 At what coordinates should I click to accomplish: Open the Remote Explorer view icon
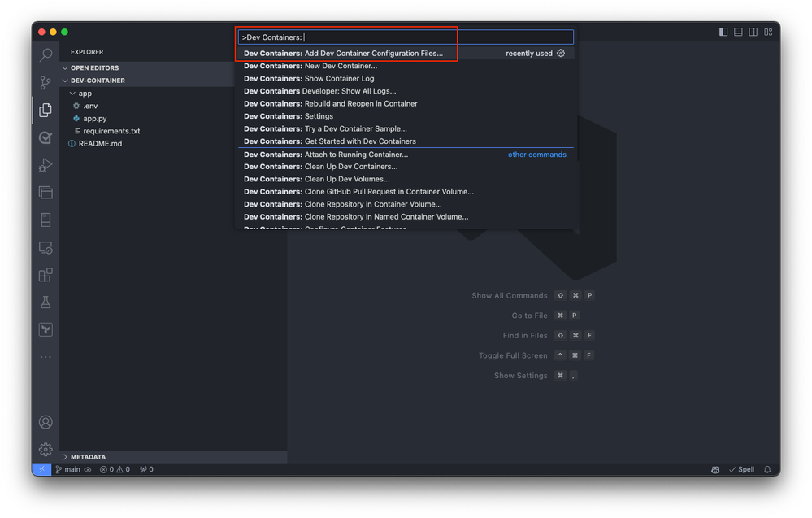[x=46, y=247]
